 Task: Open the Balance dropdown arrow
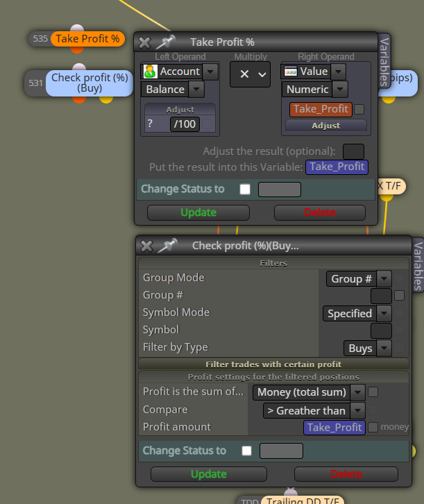tap(196, 90)
